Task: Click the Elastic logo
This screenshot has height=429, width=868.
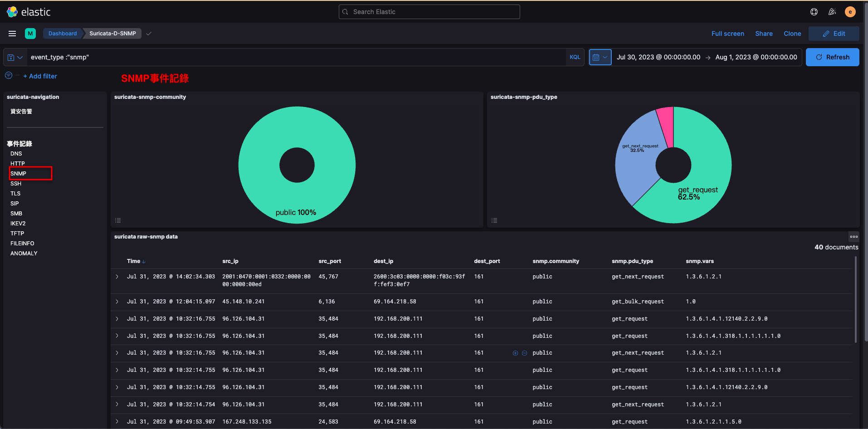Action: click(29, 12)
